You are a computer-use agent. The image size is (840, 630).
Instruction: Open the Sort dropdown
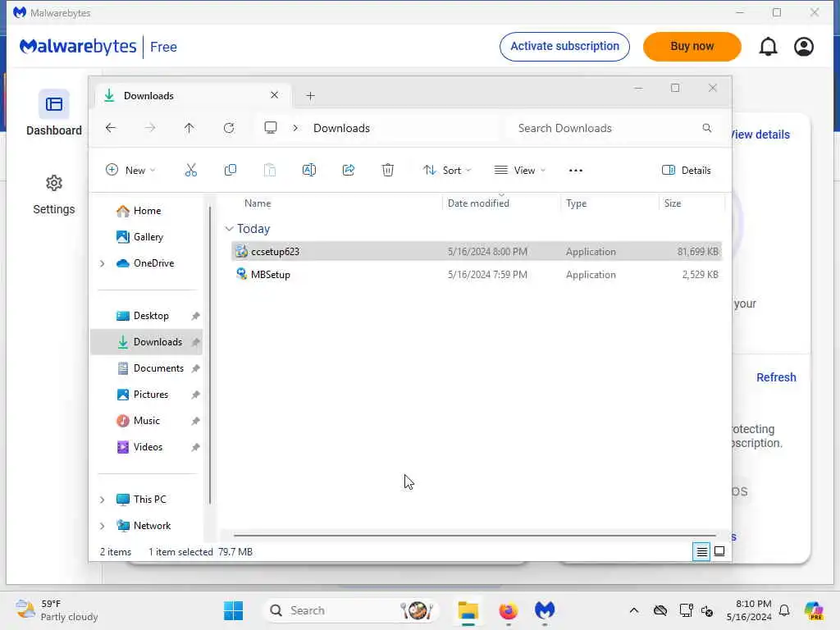[447, 171]
